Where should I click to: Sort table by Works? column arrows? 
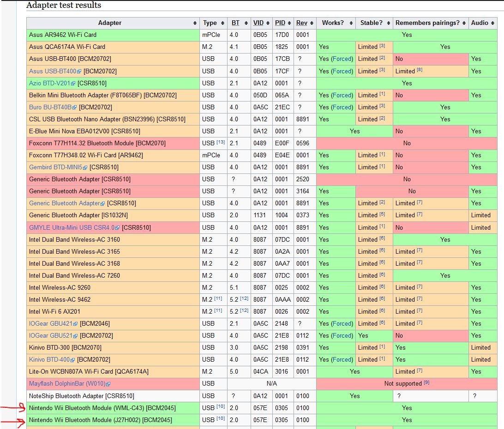(351, 23)
